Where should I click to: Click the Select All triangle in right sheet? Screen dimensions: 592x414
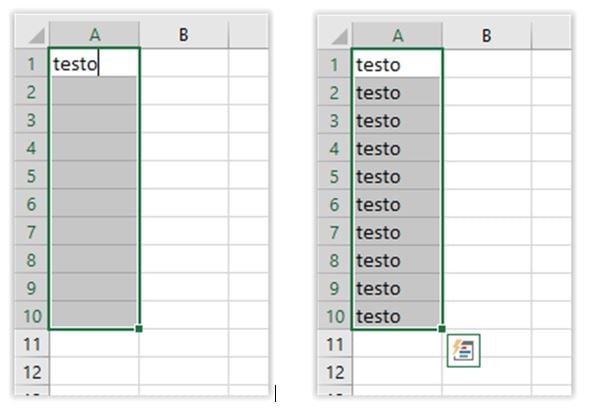(x=339, y=37)
